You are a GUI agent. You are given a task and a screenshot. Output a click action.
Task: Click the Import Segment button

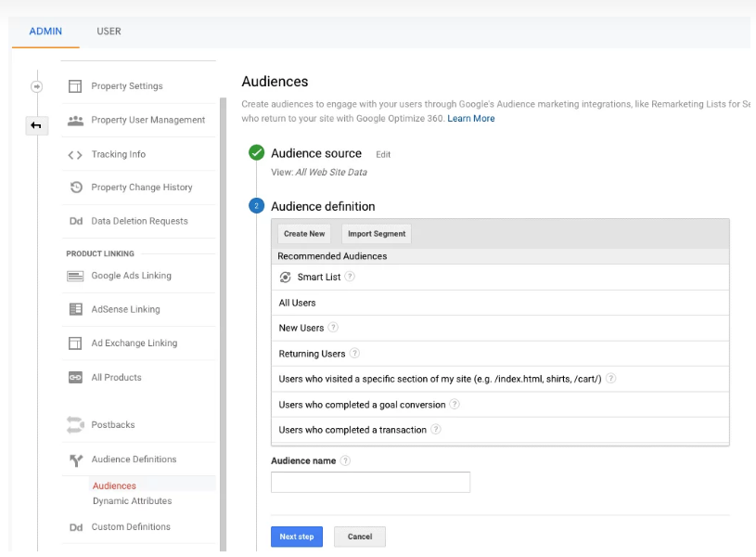(x=377, y=234)
